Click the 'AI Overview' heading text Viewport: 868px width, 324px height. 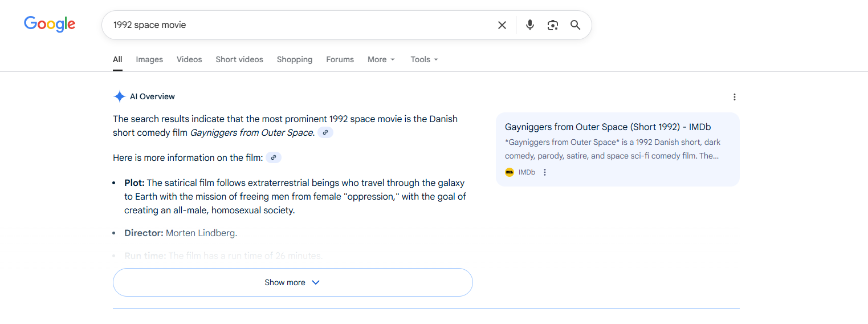click(152, 96)
